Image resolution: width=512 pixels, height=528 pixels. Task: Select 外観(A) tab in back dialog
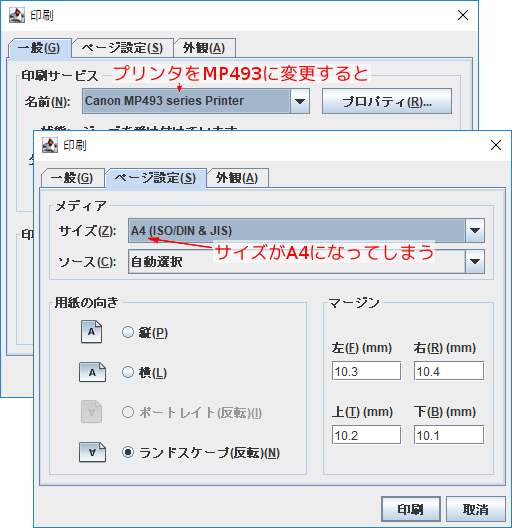click(204, 48)
